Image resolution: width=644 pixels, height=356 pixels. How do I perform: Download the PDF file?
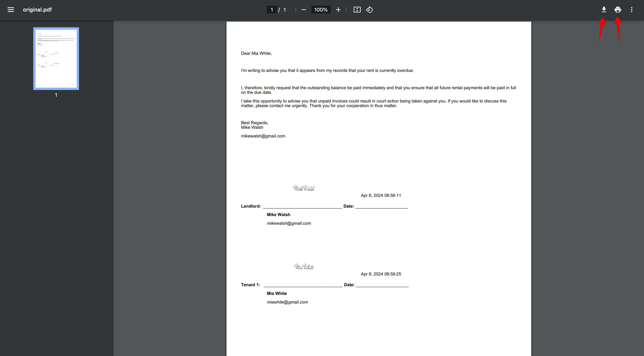click(x=604, y=10)
